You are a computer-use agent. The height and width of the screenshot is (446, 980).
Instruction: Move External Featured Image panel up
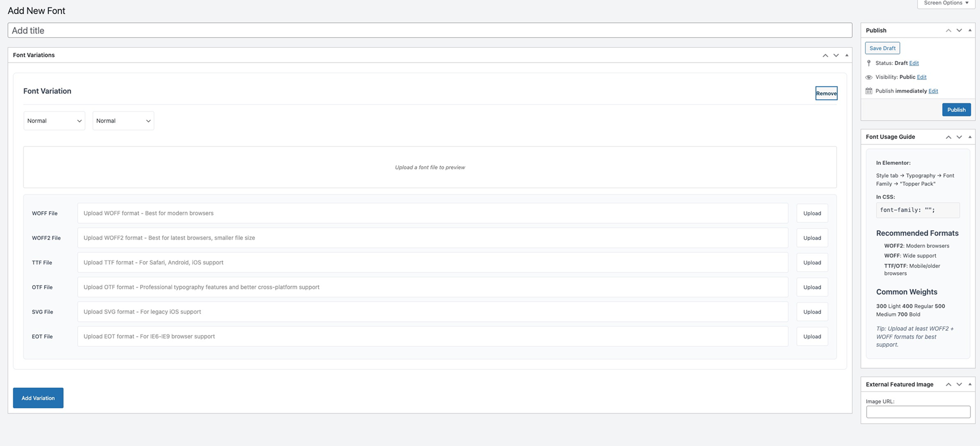point(948,384)
